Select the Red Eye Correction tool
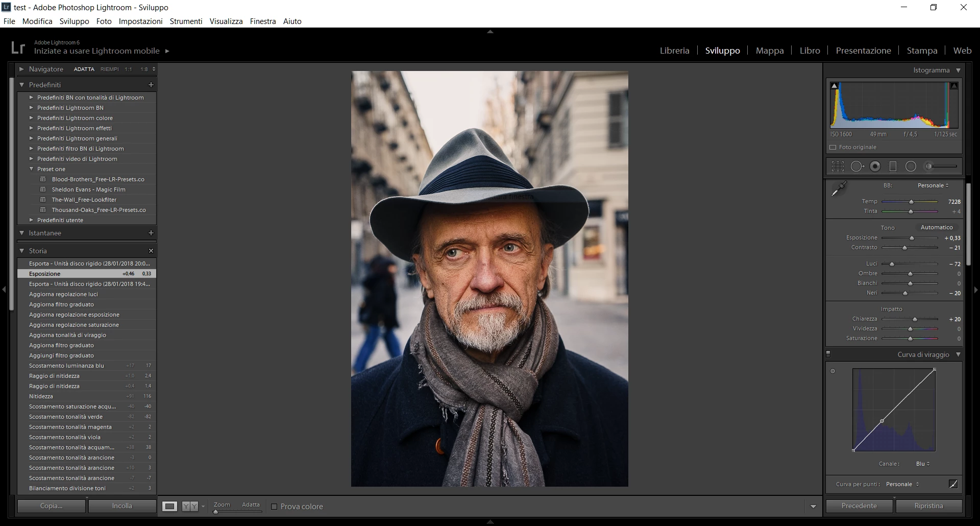 coord(875,166)
